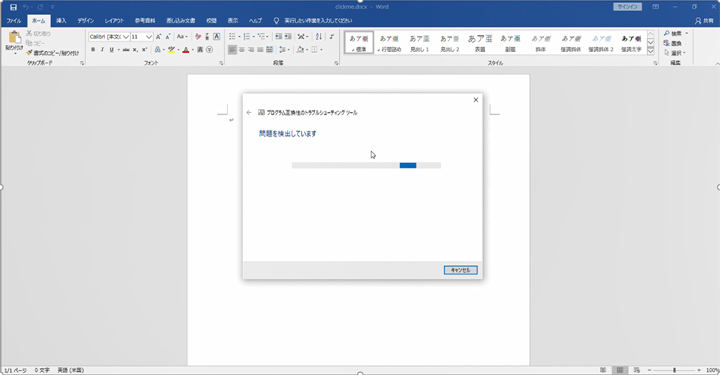Click the Shading paint bucket icon
The height and width of the screenshot is (375, 720).
pos(300,50)
